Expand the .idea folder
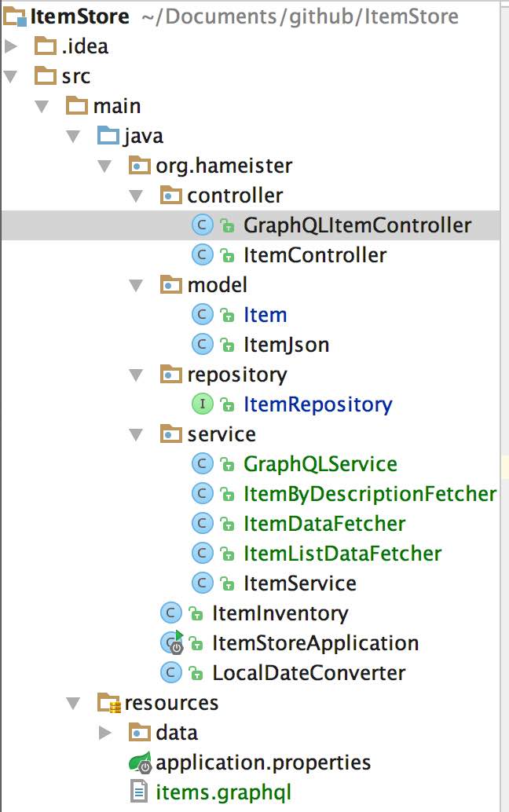This screenshot has width=509, height=812. tap(10, 46)
